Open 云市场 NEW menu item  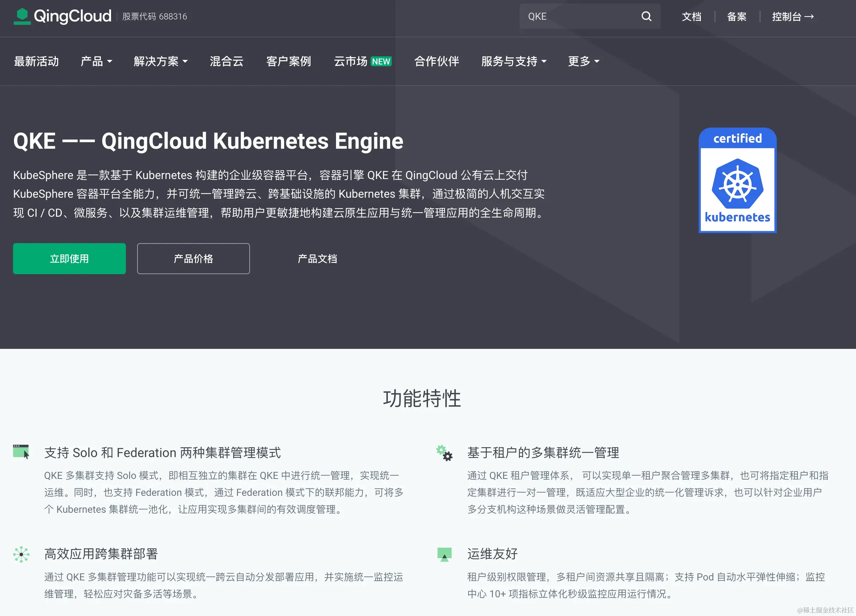[x=362, y=61]
